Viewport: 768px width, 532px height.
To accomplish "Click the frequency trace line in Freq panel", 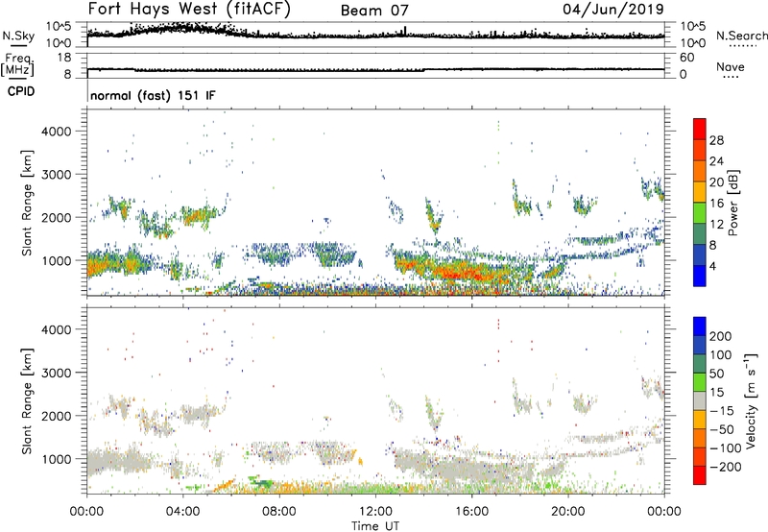I will (375, 69).
